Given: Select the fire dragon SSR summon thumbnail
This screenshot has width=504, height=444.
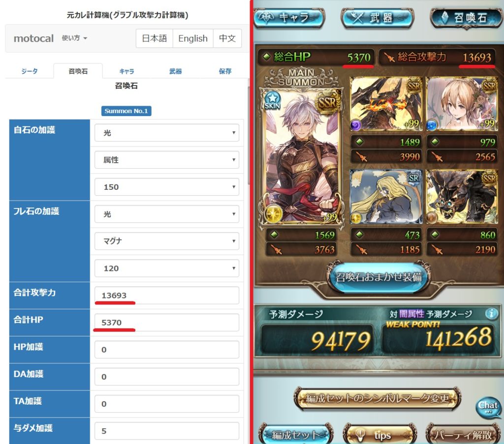Looking at the screenshot, I should [x=386, y=104].
